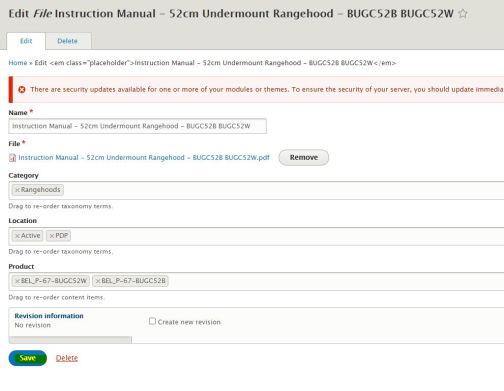Click the Delete link beside Save

coord(67,358)
